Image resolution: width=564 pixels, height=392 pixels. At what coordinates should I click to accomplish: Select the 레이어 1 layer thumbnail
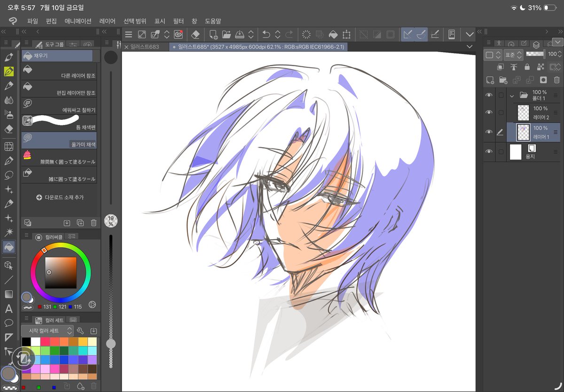point(523,132)
